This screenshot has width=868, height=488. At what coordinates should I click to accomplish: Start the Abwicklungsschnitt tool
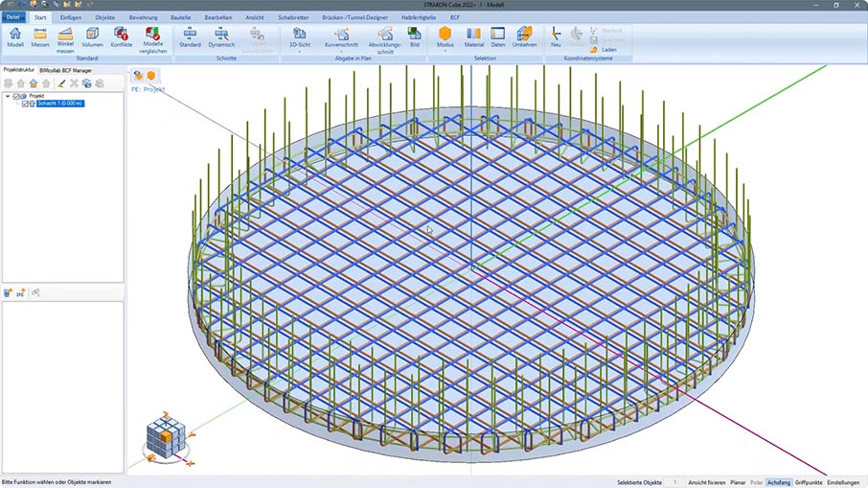pyautogui.click(x=385, y=40)
